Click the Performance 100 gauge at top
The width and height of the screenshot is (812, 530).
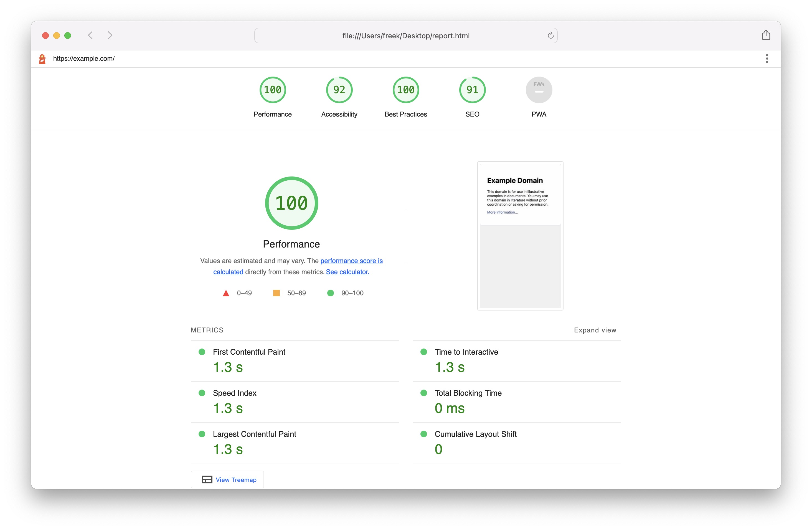pos(273,90)
